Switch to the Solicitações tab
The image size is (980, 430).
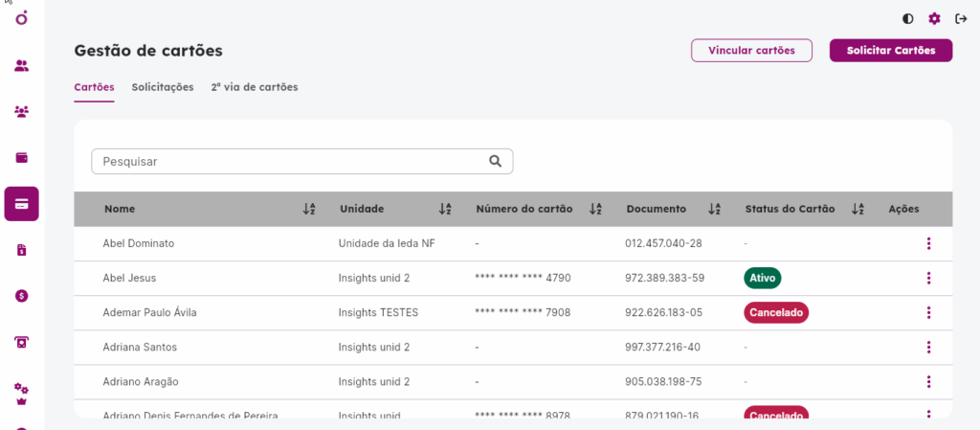(163, 87)
